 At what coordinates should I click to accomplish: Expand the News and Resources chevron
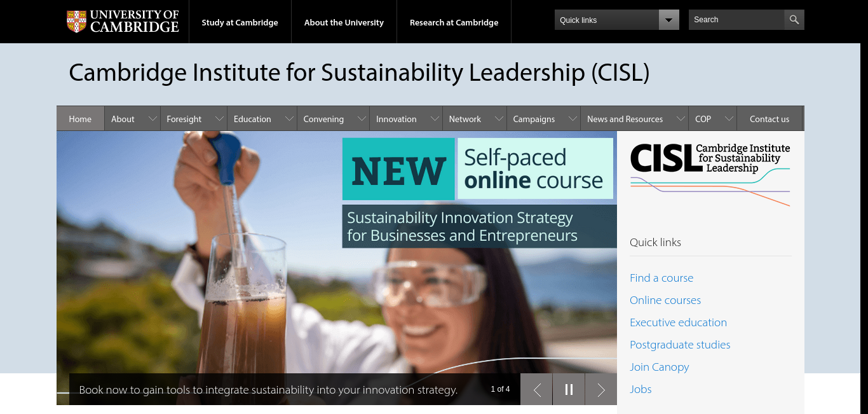click(x=681, y=119)
